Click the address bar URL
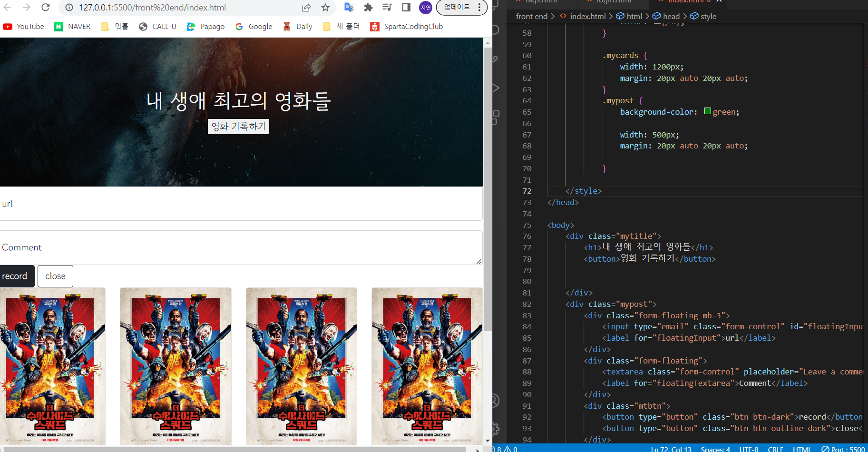Screen dimensions: 868x452 (x=152, y=8)
